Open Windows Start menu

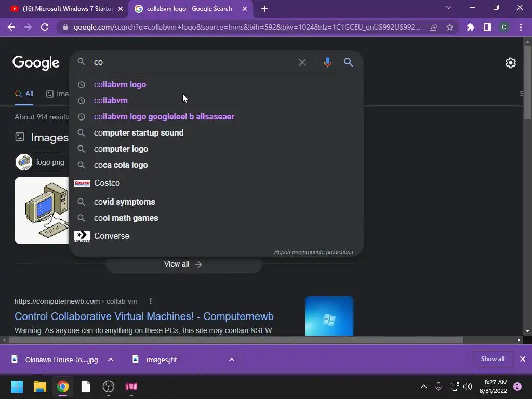(x=17, y=387)
